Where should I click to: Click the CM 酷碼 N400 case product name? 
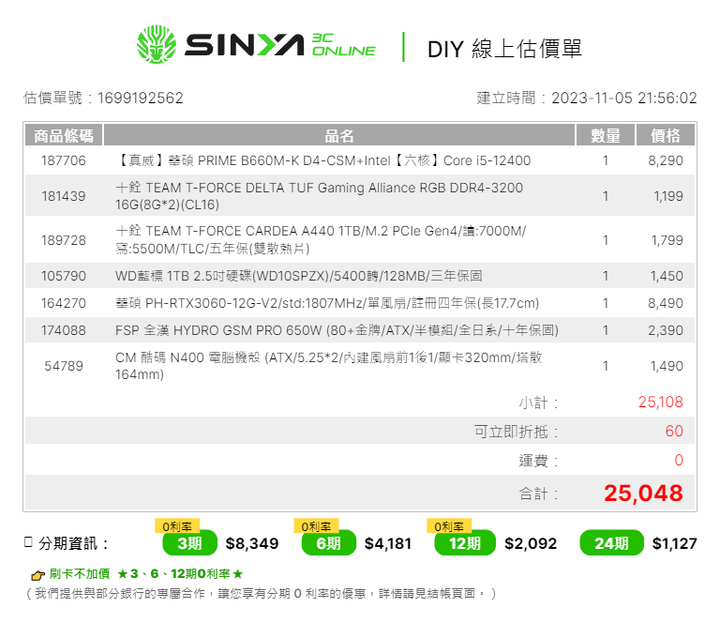click(328, 366)
